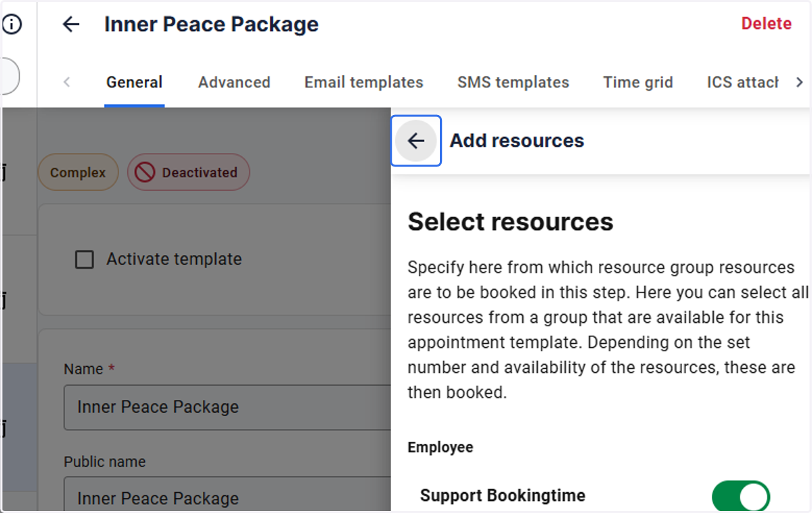The width and height of the screenshot is (812, 513).
Task: Click the Select resources heading
Action: [x=510, y=222]
